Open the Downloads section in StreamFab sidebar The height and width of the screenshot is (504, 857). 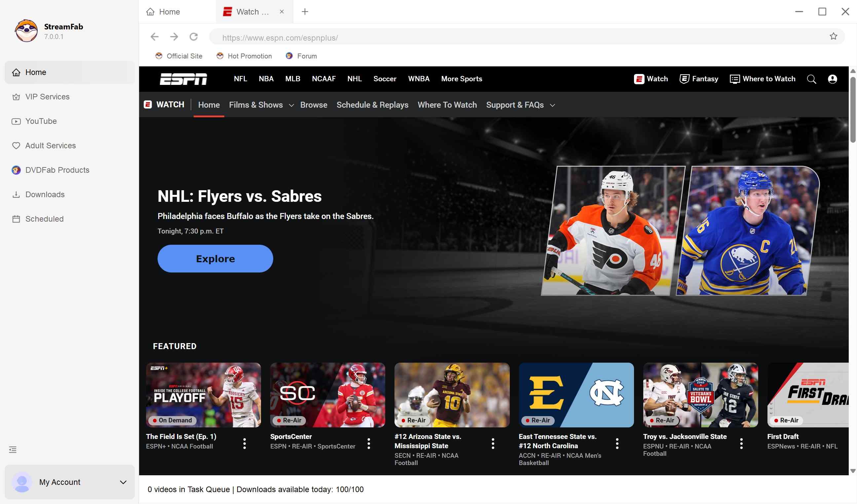click(45, 194)
